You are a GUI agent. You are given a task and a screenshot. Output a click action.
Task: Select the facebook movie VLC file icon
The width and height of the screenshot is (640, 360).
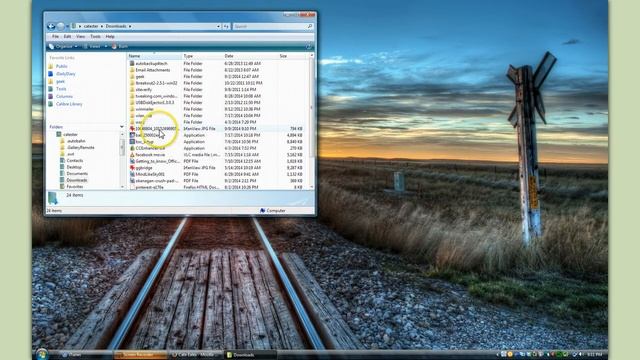[x=132, y=155]
